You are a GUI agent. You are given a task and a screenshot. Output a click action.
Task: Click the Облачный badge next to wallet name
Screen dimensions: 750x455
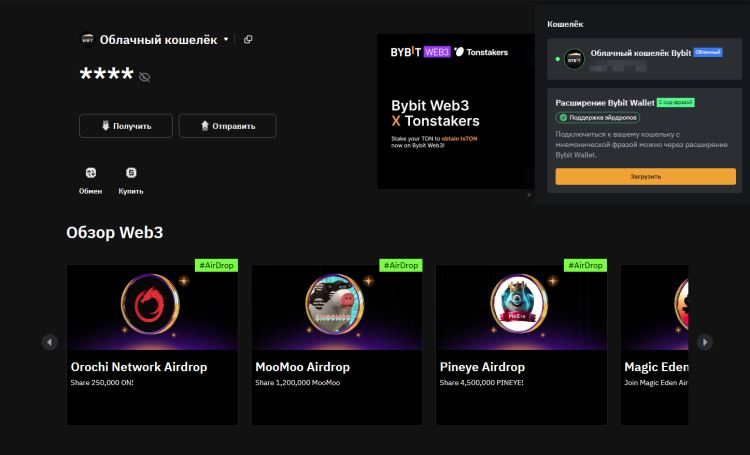coord(708,52)
